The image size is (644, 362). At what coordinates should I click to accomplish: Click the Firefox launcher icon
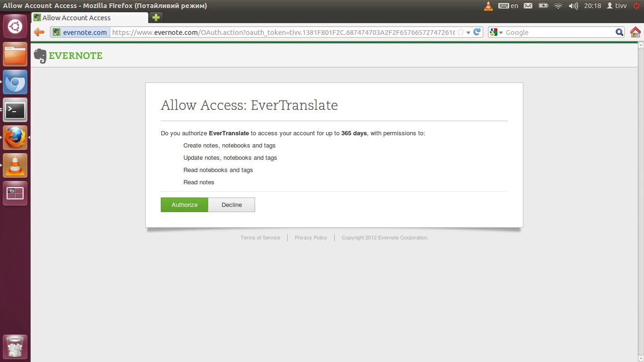[x=15, y=138]
